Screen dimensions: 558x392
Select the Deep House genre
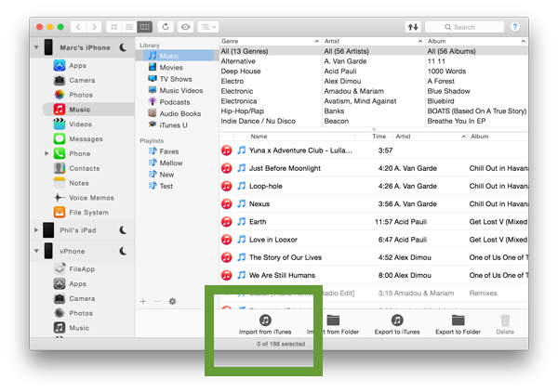point(271,72)
